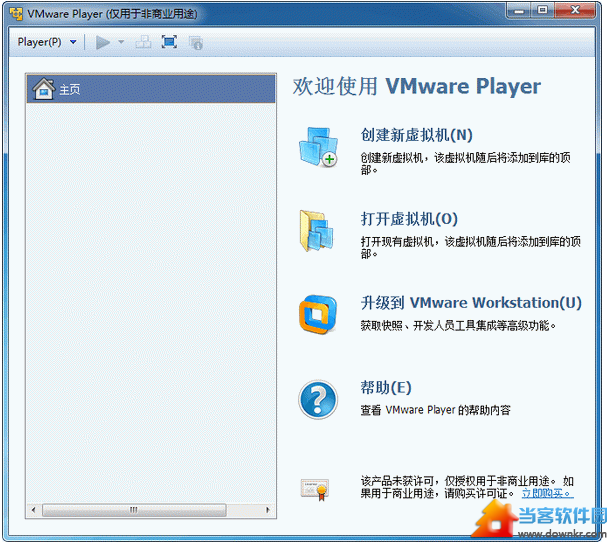Close the VMware Player window

pos(575,10)
